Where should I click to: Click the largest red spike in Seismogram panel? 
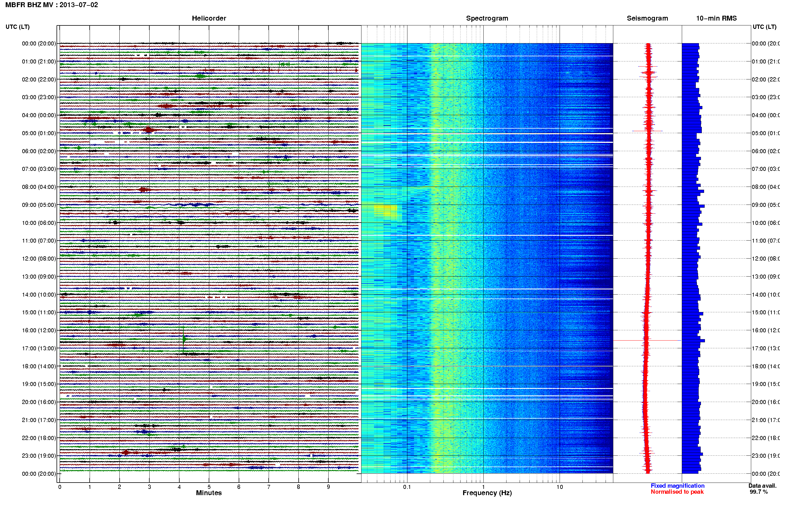tap(647, 340)
